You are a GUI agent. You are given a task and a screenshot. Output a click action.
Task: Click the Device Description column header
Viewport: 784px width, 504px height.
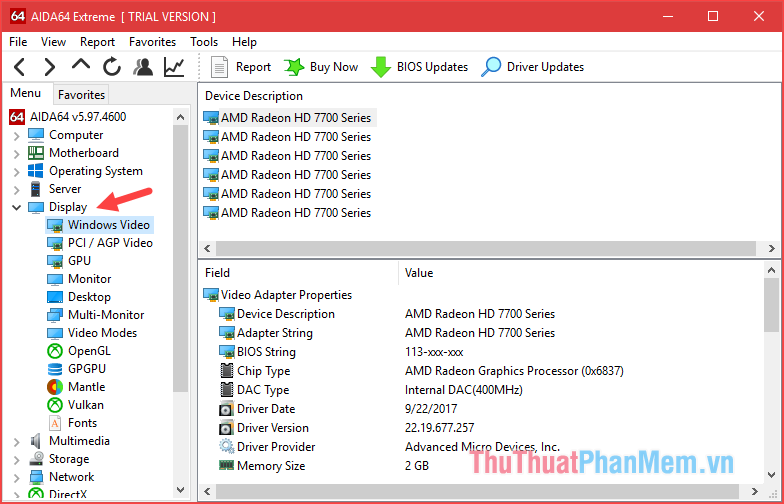coord(254,96)
